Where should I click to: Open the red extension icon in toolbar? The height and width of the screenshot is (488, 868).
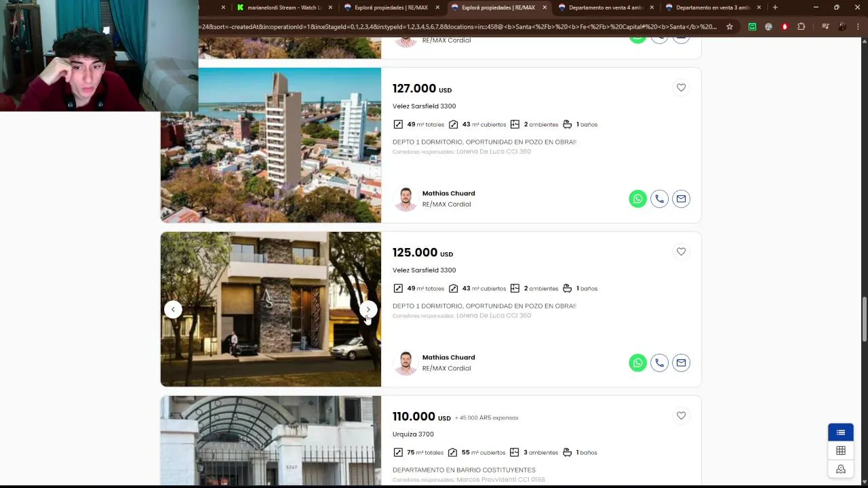click(x=785, y=26)
